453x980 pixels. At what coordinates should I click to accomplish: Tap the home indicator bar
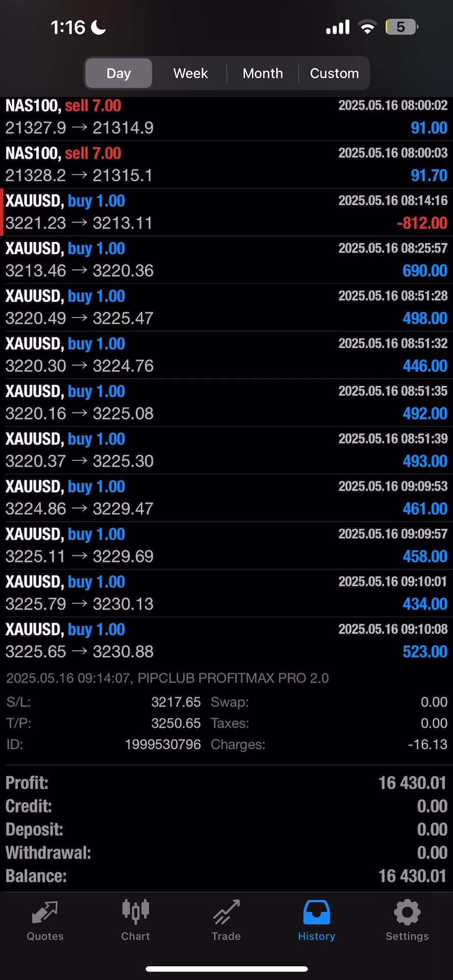point(226,969)
